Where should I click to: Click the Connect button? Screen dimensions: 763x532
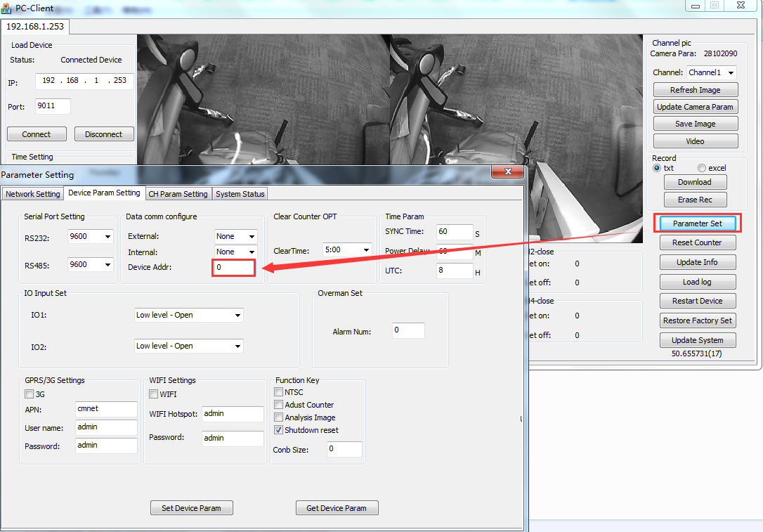37,134
